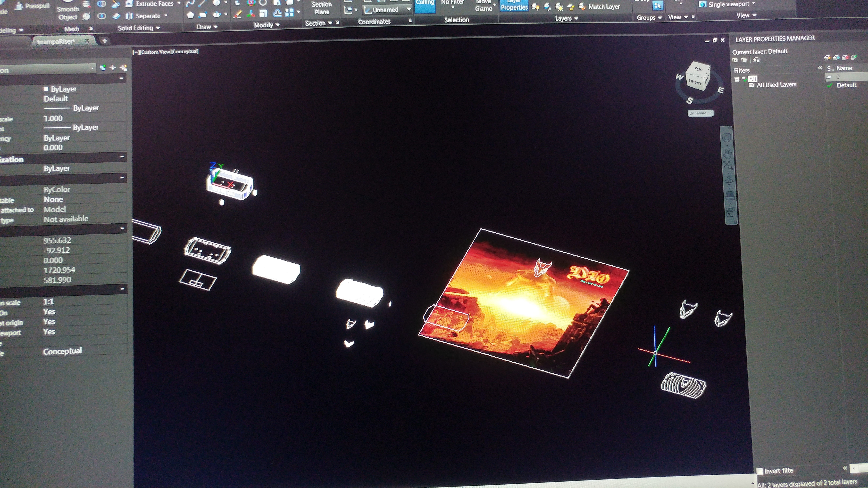This screenshot has height=488, width=868.
Task: Open Layer Properties from the ribbon
Action: (x=514, y=5)
